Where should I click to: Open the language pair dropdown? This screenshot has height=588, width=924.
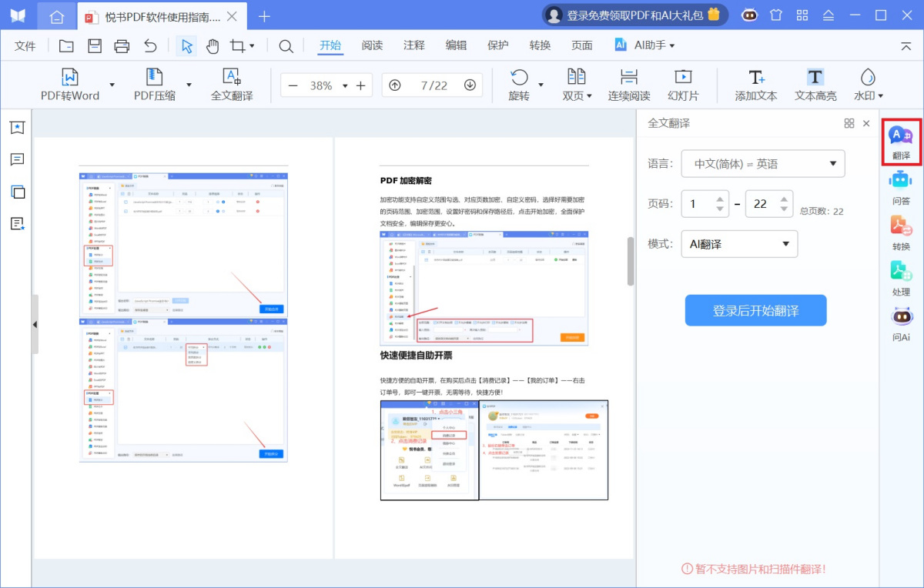763,163
